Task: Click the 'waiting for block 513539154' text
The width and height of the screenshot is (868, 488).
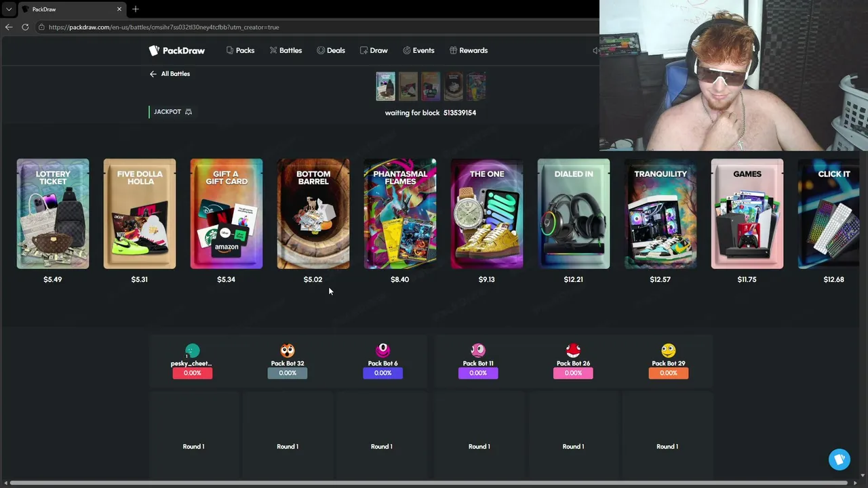Action: (431, 113)
